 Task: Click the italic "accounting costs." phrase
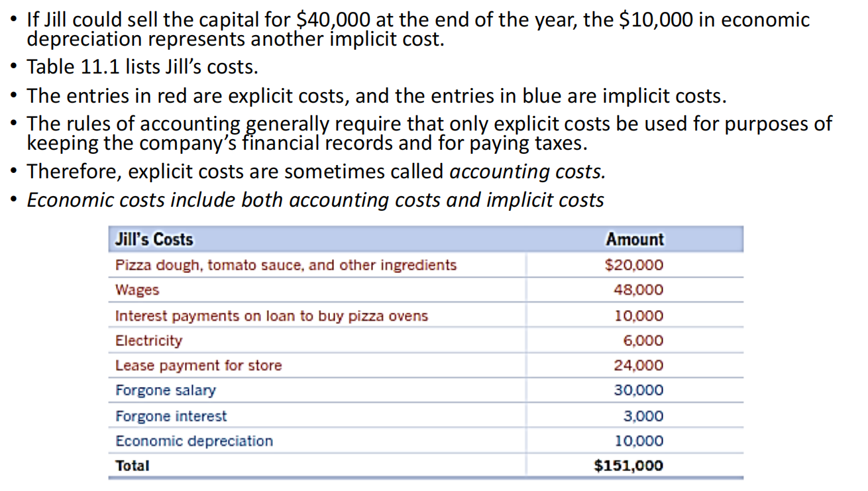pyautogui.click(x=527, y=172)
